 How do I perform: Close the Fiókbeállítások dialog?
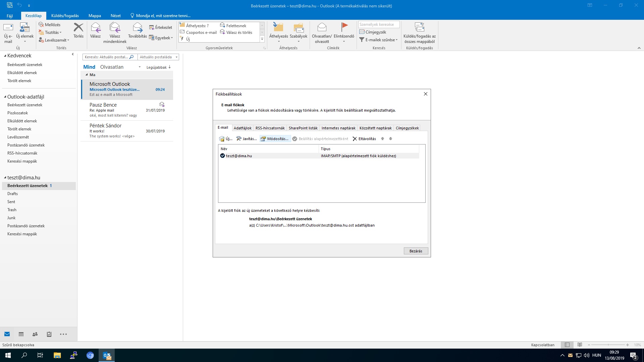click(x=426, y=94)
